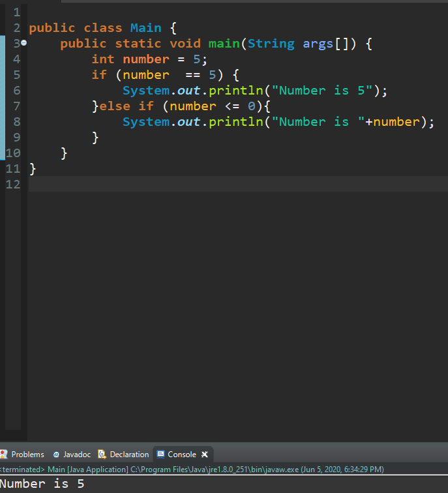Select the Declaration tab
This screenshot has height=493, width=448.
pyautogui.click(x=129, y=455)
